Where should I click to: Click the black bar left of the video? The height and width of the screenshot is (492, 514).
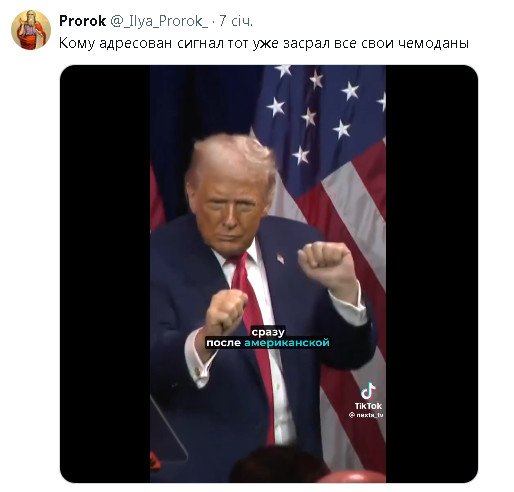pos(105,273)
